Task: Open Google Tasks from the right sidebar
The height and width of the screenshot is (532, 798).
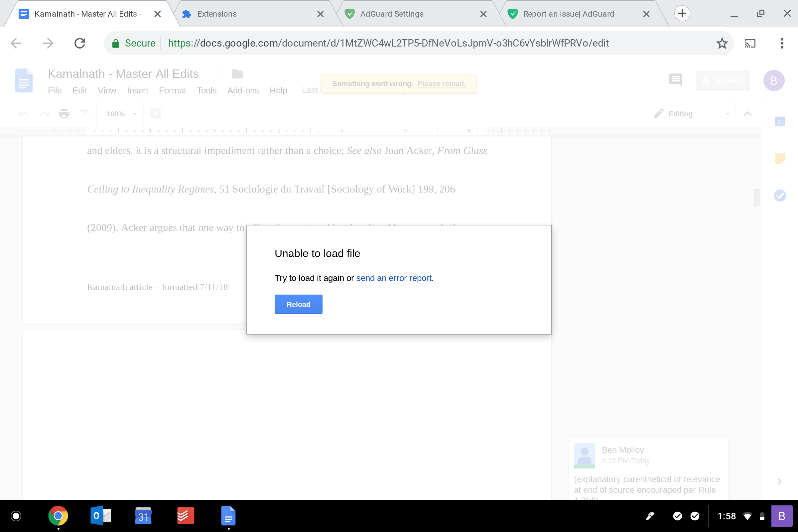Action: (x=780, y=196)
